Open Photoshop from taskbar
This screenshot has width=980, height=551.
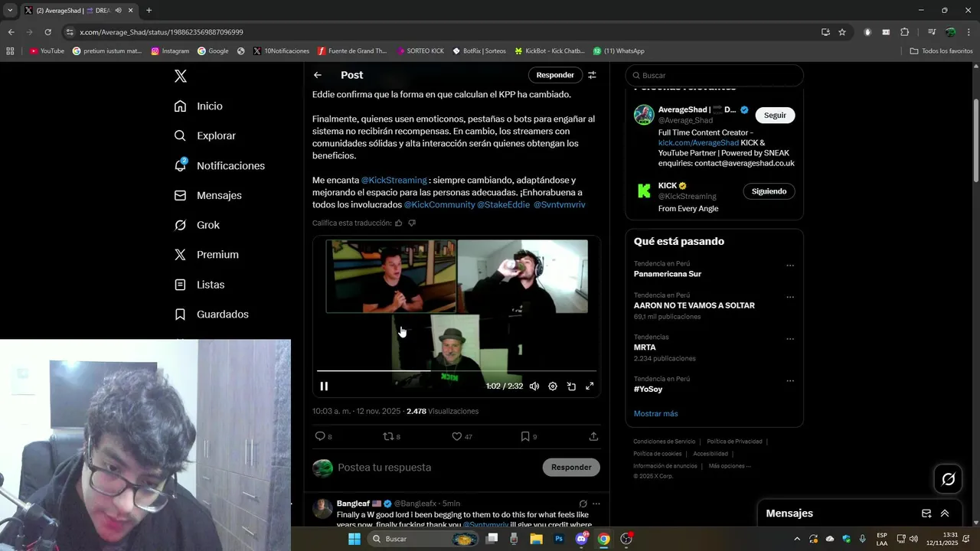click(x=559, y=539)
